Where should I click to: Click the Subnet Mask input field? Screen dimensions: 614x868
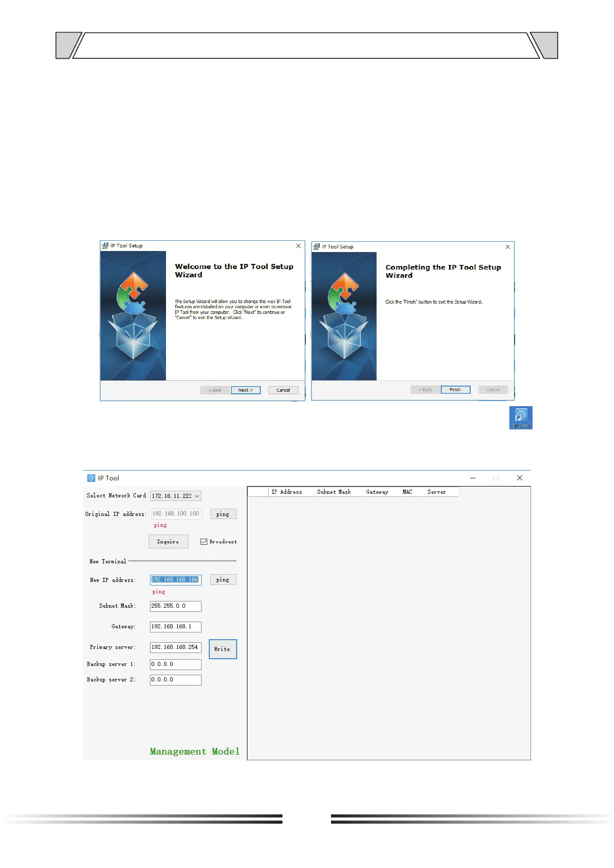pyautogui.click(x=176, y=606)
